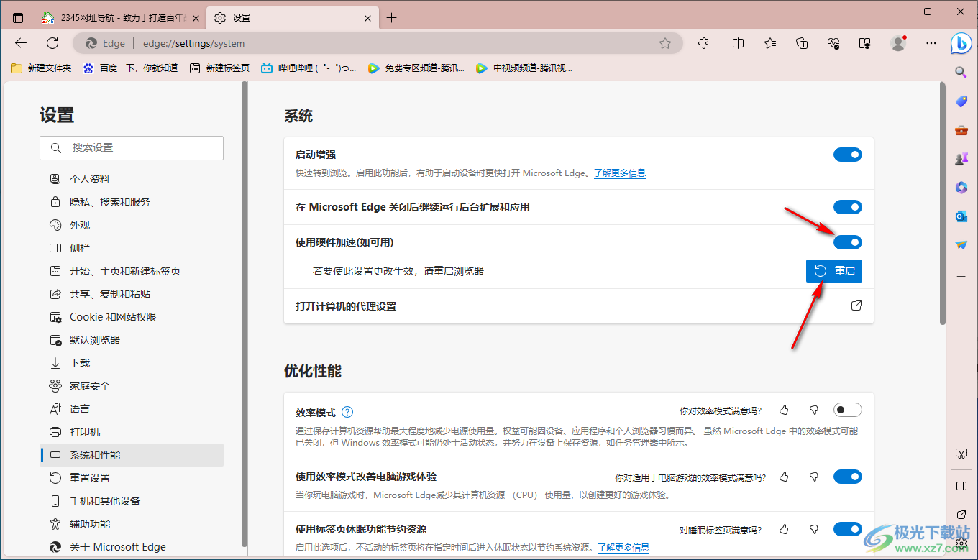Open 了解更多信息 link under sleeping tabs
This screenshot has height=560, width=978.
pyautogui.click(x=623, y=548)
